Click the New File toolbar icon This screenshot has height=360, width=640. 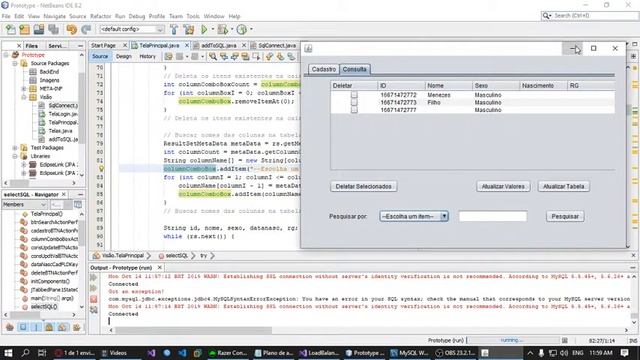pos(11,29)
